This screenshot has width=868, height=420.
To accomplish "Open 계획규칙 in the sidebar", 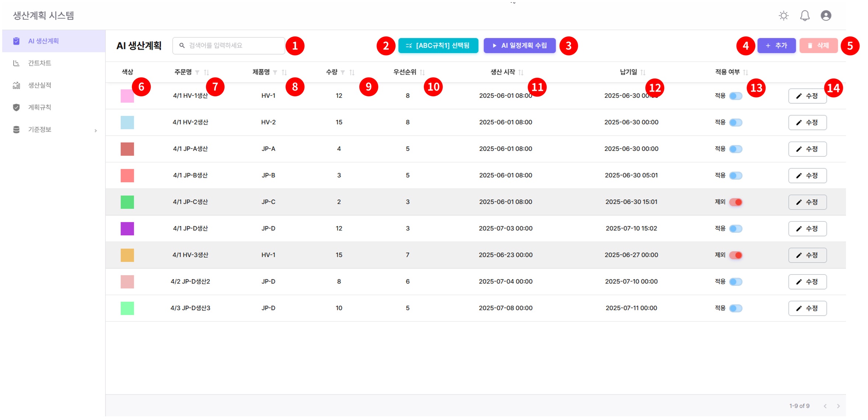I will pos(40,107).
